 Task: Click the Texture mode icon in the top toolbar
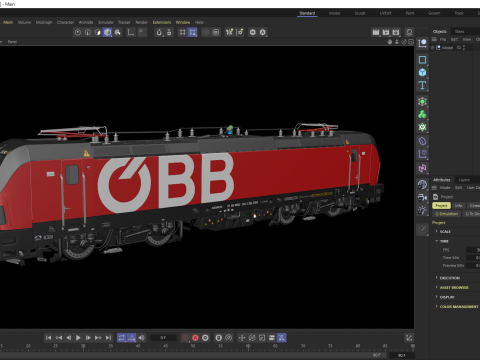[x=118, y=32]
